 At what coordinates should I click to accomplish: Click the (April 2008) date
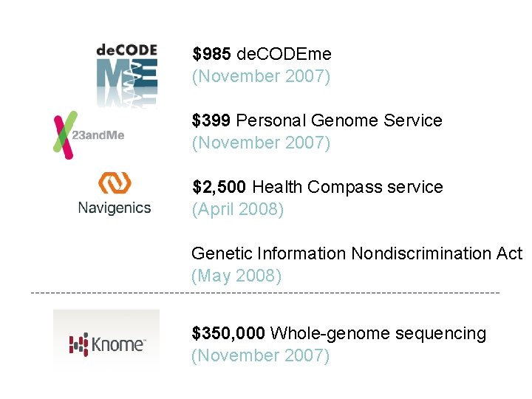click(x=237, y=209)
